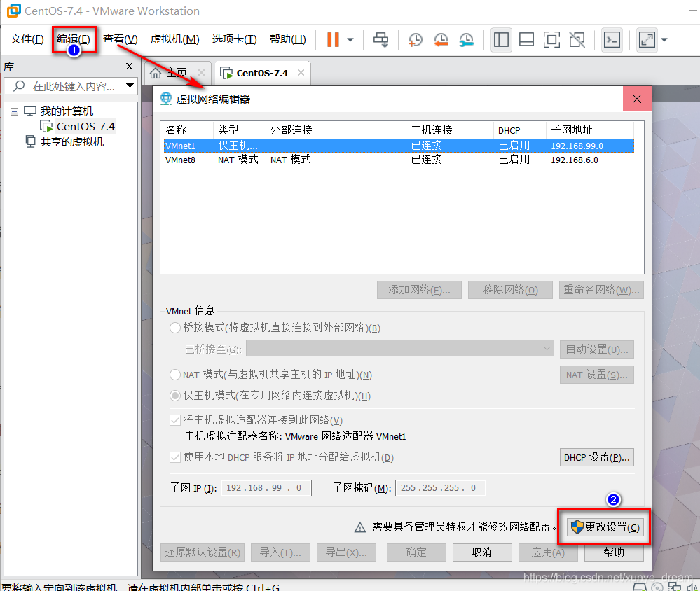Open the 选项卡(T) menu
The height and width of the screenshot is (591, 700).
(234, 39)
